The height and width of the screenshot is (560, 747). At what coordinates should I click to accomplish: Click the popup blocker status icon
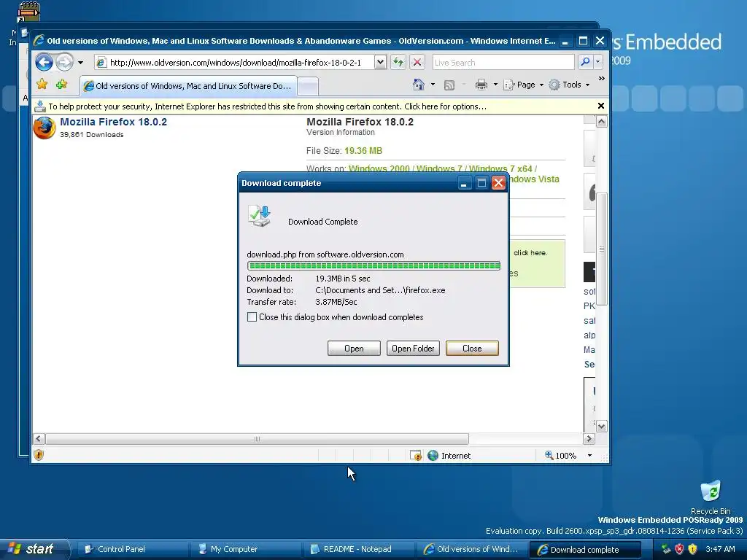click(415, 455)
